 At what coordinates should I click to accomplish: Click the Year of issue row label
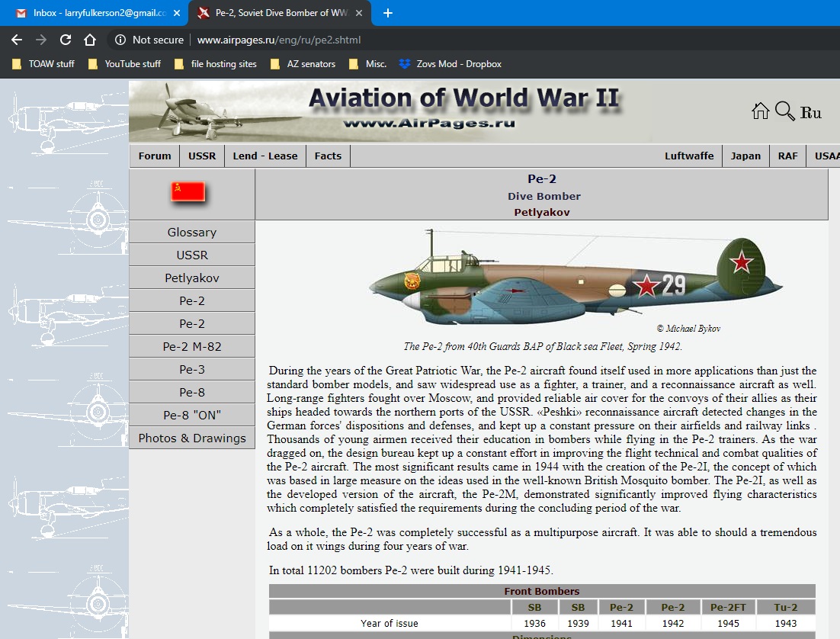point(389,624)
